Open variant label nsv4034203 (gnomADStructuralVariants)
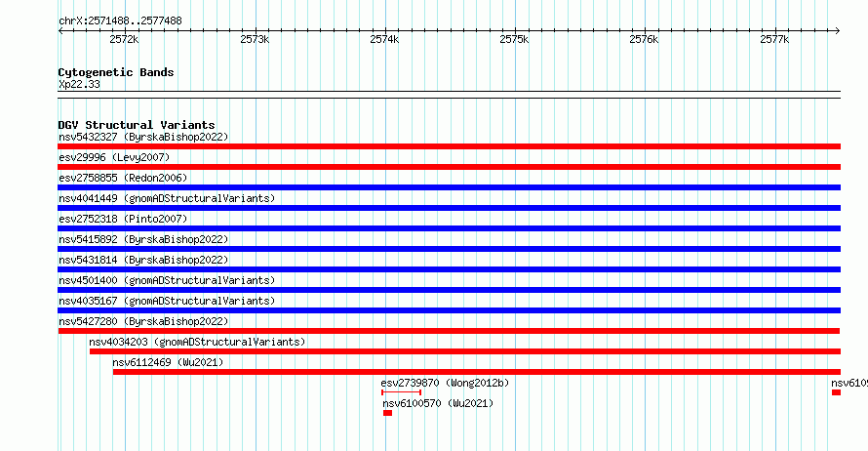The image size is (868, 451). tap(197, 342)
